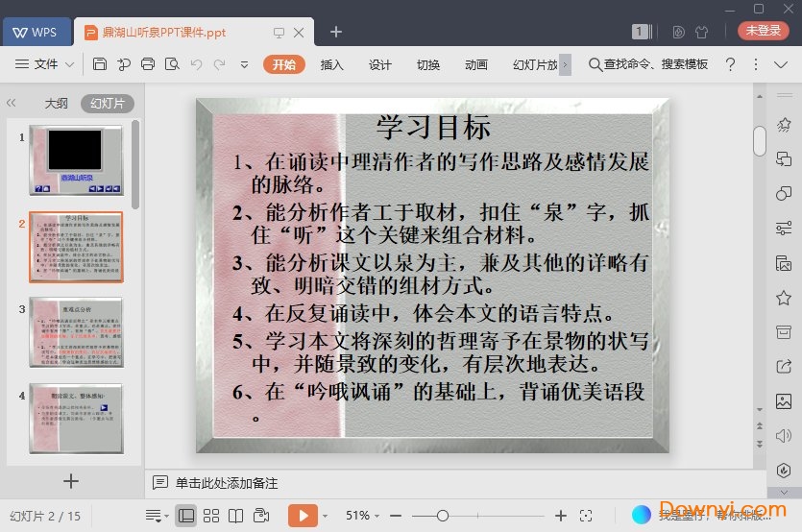Select the 幻灯片 panel view

pyautogui.click(x=108, y=104)
